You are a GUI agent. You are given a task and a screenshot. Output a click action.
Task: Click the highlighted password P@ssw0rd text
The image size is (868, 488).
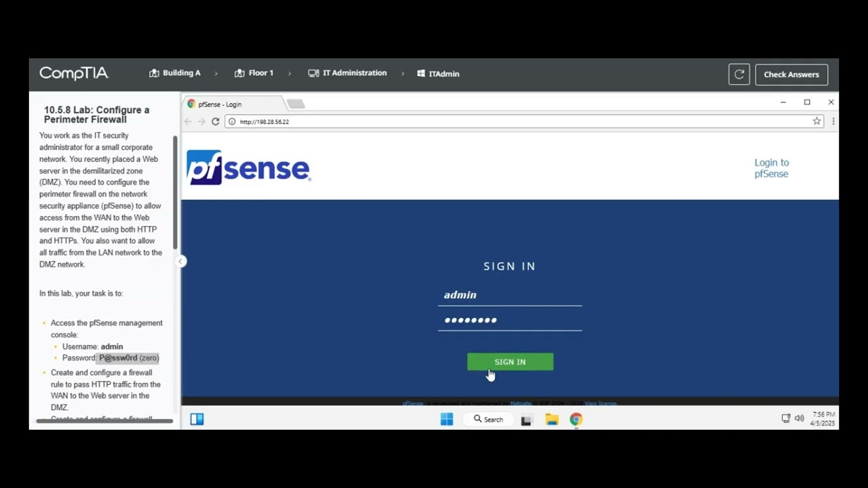(118, 358)
